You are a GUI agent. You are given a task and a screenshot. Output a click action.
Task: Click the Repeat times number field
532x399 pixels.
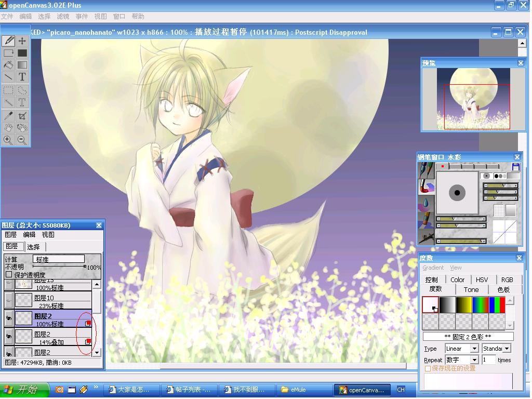(x=488, y=360)
